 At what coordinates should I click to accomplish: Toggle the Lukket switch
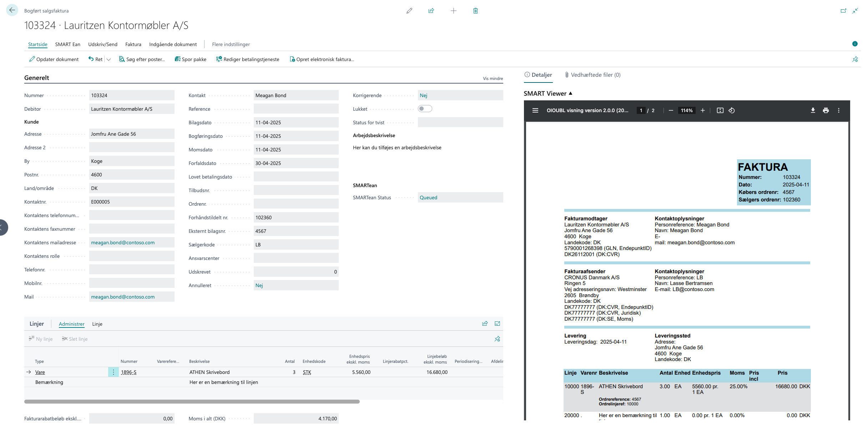pyautogui.click(x=425, y=109)
